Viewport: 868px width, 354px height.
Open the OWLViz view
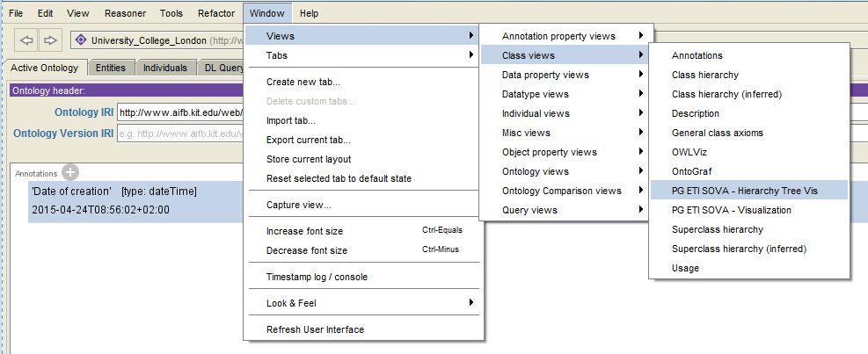pyautogui.click(x=689, y=152)
